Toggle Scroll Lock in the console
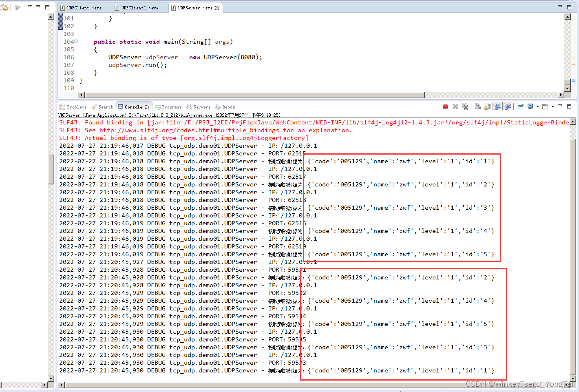Viewport: 579px width, 392px height. click(488, 106)
